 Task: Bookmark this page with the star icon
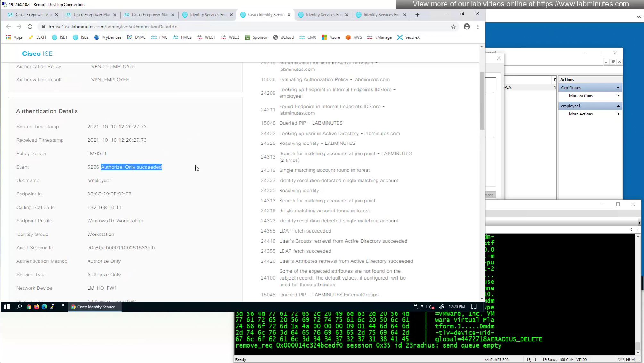[x=453, y=27]
